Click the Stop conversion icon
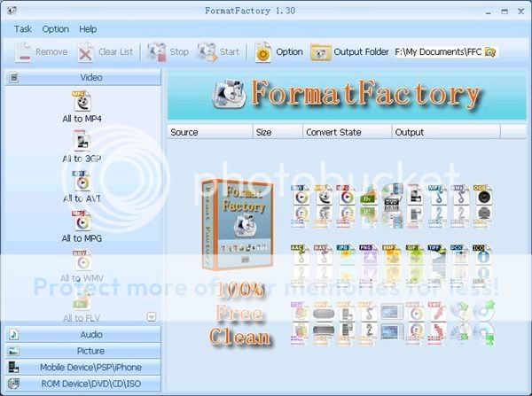This screenshot has width=532, height=396. 156,52
